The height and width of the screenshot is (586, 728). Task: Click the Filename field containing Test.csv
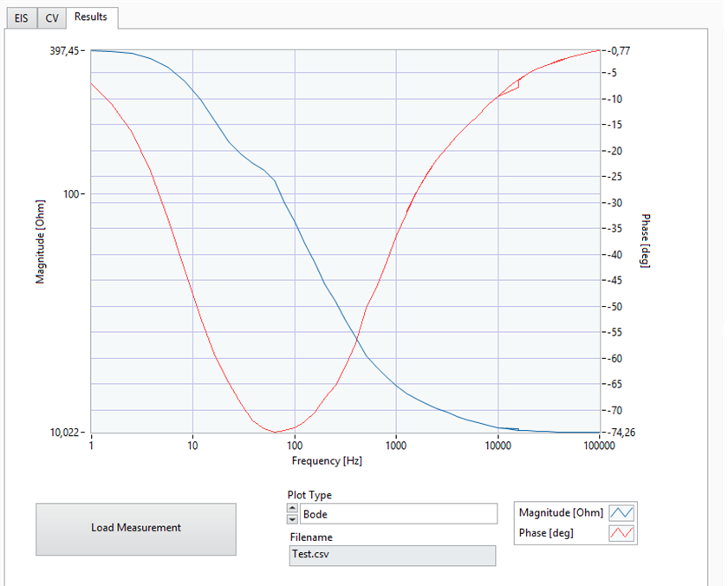tap(393, 556)
